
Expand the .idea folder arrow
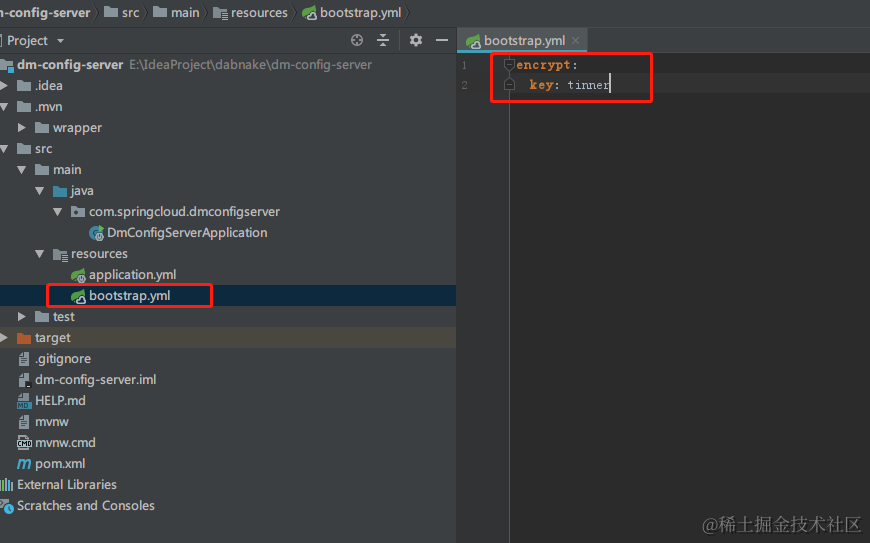4,85
